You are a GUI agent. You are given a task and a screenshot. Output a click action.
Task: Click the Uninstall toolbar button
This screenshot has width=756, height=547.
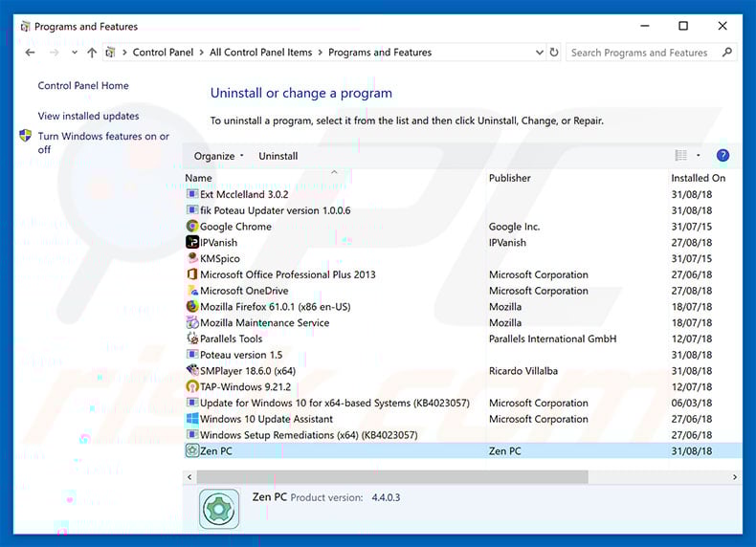[x=278, y=156]
